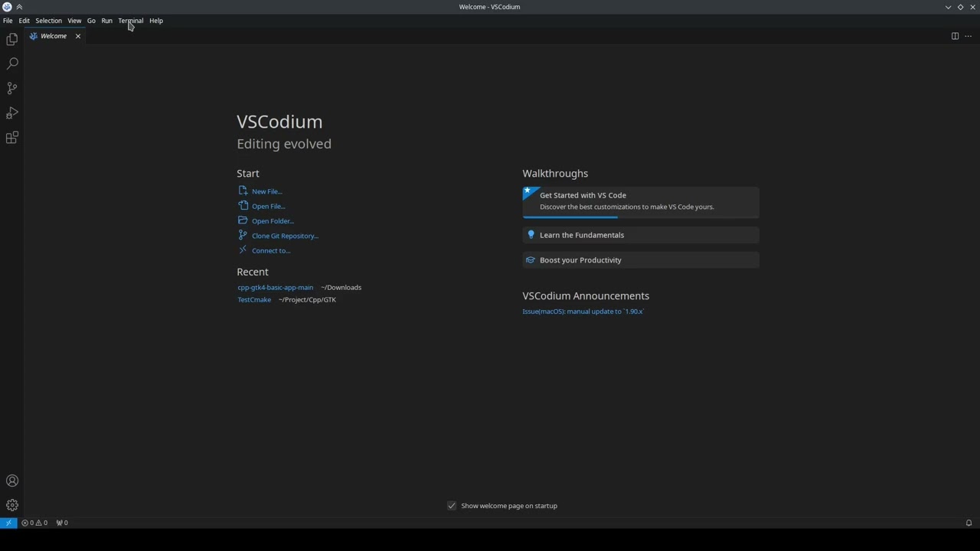980x551 pixels.
Task: Open the Extensions view
Action: 12,138
